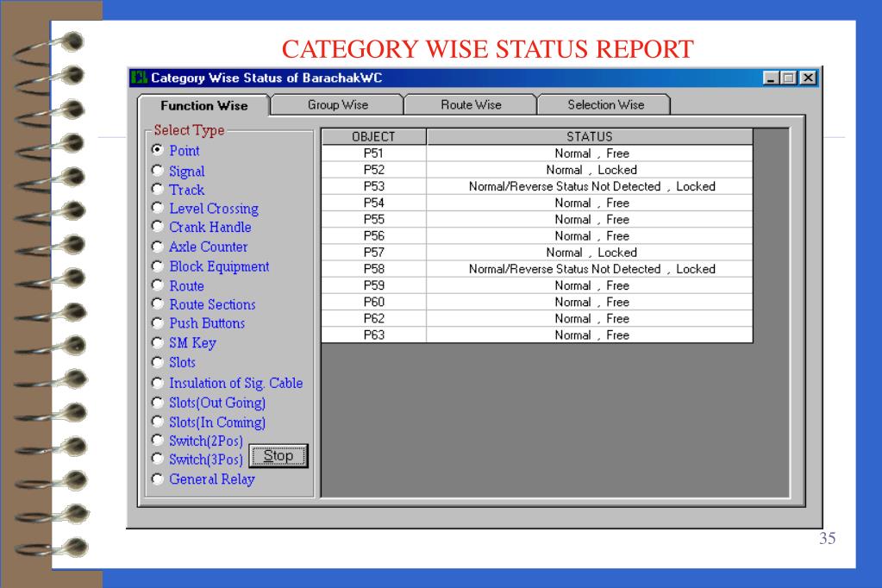
Task: Select the P54 object cell
Action: 373,203
